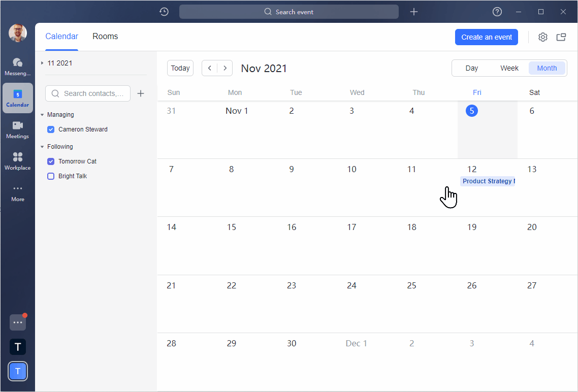Open Messenger in the sidebar

pyautogui.click(x=17, y=67)
